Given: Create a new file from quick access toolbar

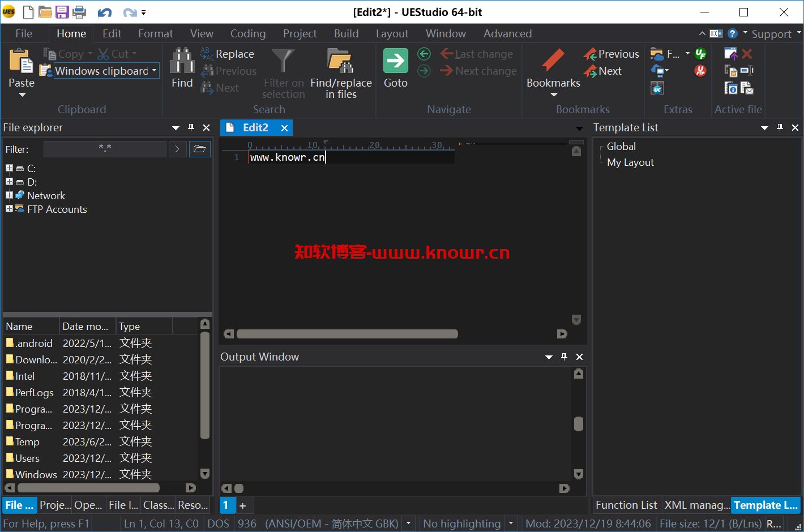Looking at the screenshot, I should [x=28, y=12].
